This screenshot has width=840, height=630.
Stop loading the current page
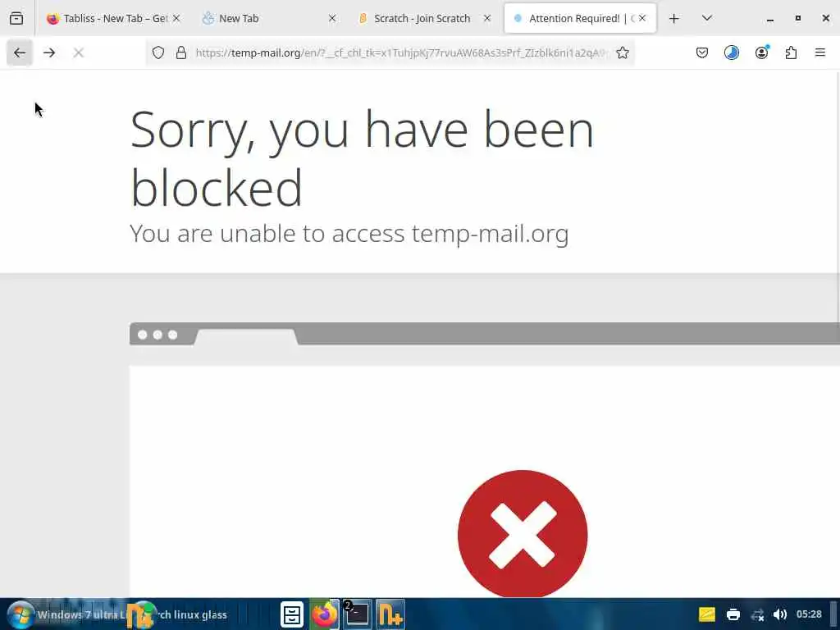click(78, 52)
